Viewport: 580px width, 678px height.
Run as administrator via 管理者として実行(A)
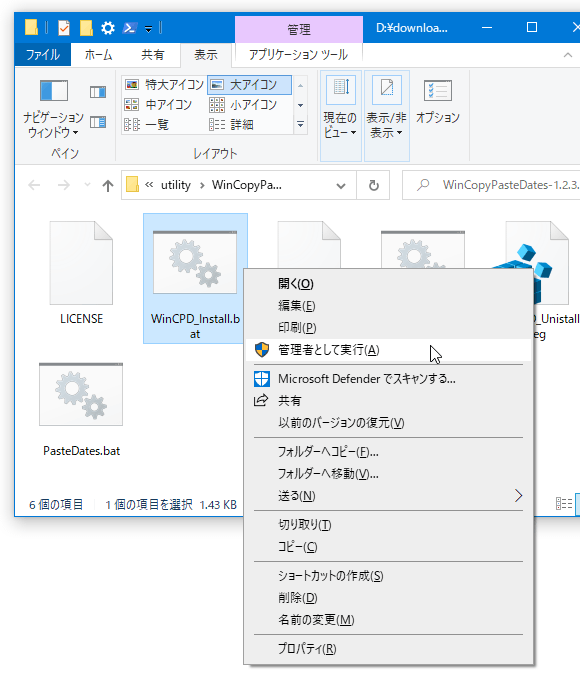point(388,350)
